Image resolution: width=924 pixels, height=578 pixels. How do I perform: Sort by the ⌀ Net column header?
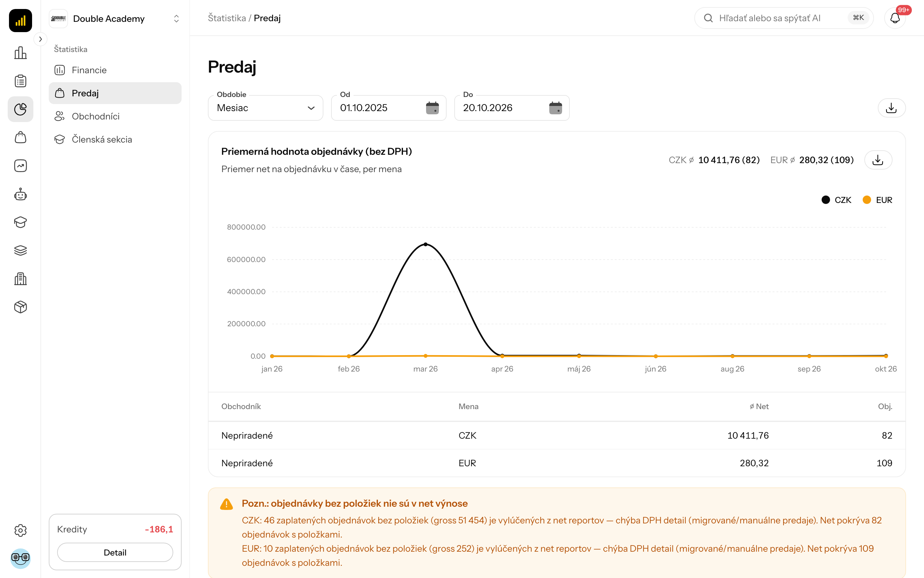[759, 406]
